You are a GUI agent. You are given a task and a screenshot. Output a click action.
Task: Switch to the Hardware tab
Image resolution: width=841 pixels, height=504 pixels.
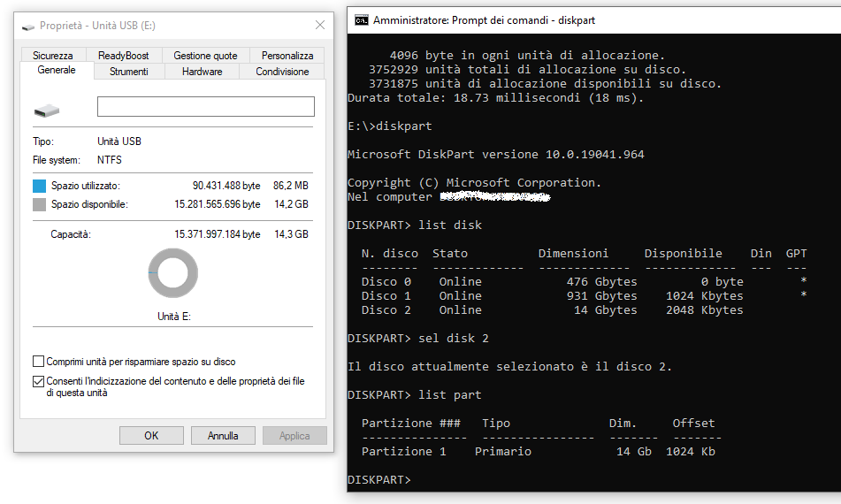(x=203, y=72)
